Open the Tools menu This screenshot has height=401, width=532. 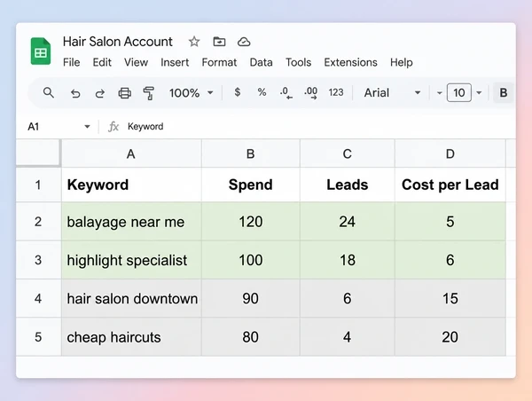[x=298, y=62]
